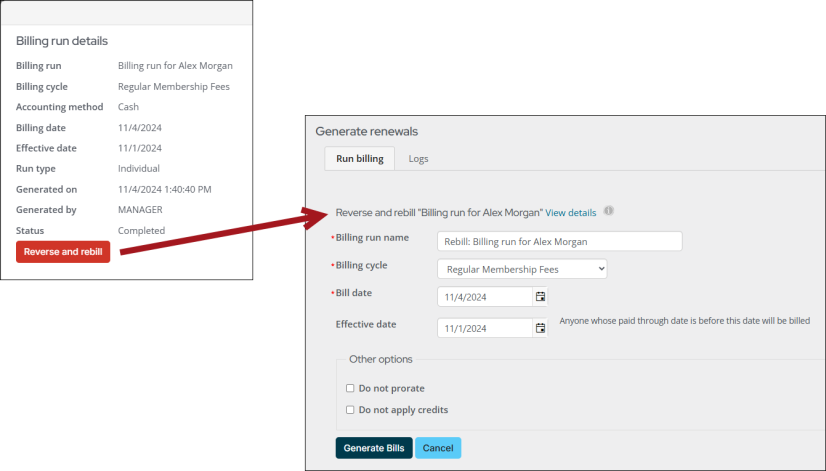Select the 'Regular Membership Fees' details value
826x471 pixels.
point(174,86)
